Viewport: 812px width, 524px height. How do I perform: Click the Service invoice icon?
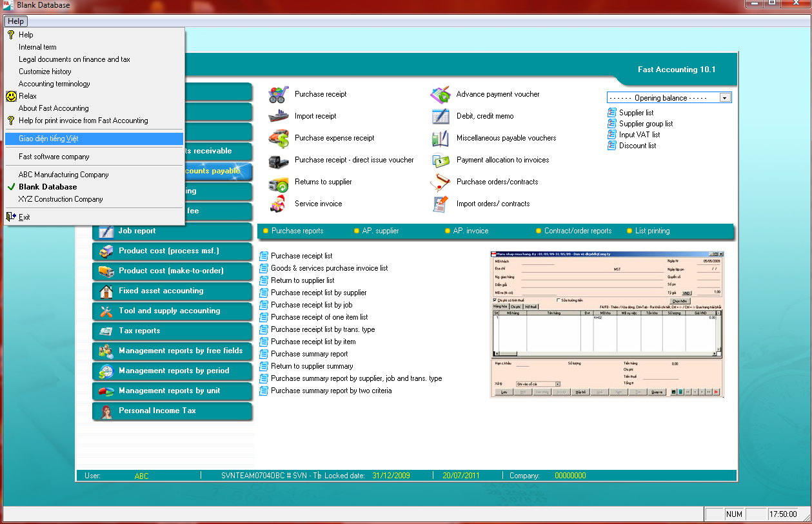point(279,204)
